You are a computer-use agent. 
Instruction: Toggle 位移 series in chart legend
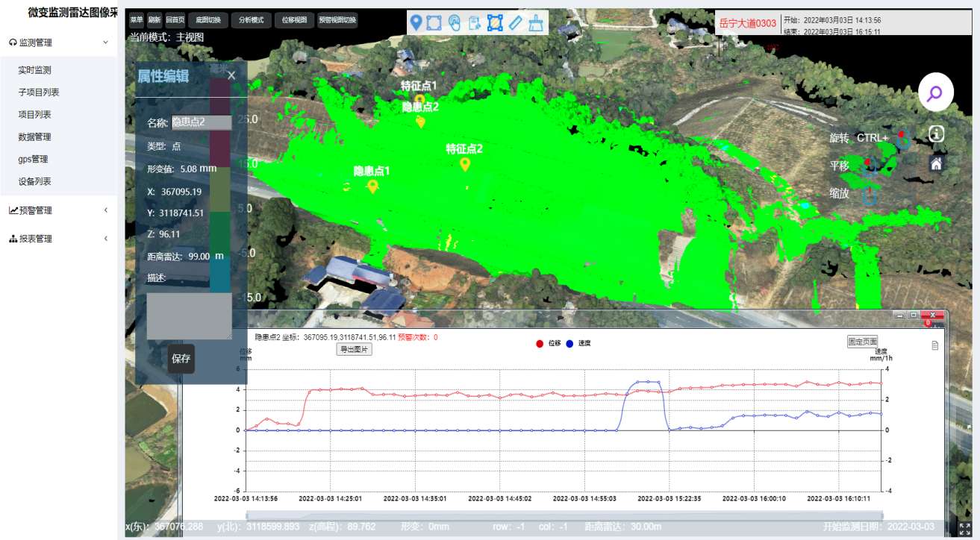tap(549, 344)
